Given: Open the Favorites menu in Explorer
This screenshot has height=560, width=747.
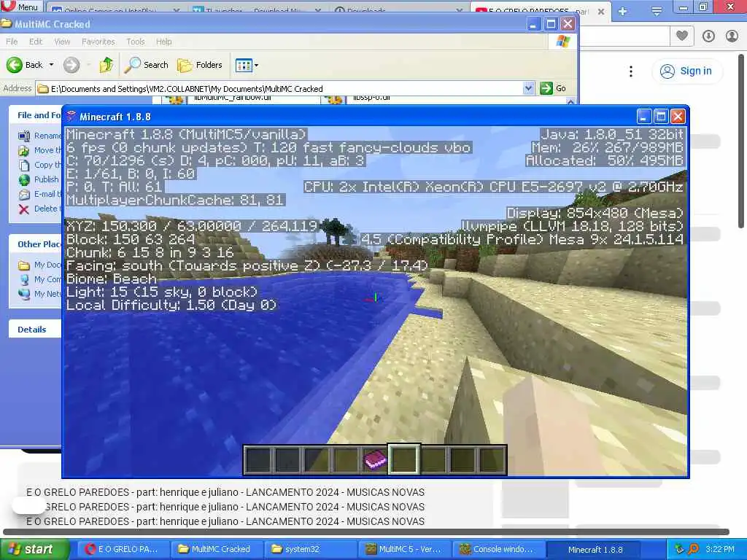Looking at the screenshot, I should (x=98, y=42).
